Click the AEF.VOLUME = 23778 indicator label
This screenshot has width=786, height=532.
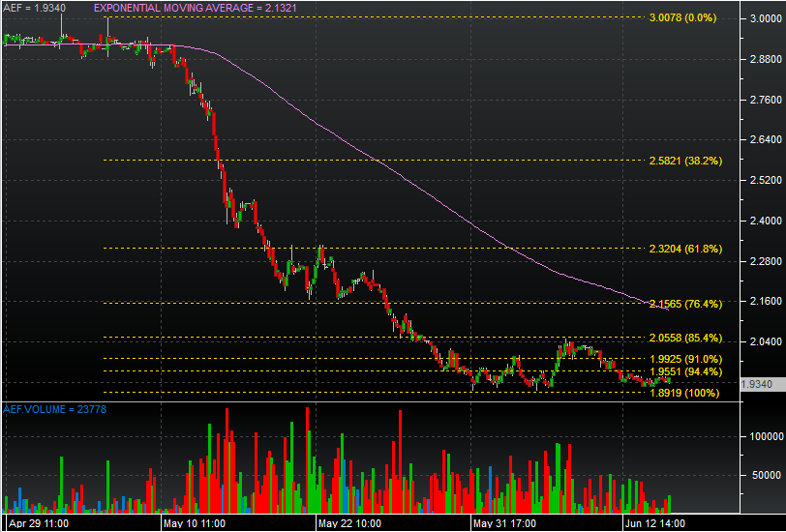click(47, 410)
